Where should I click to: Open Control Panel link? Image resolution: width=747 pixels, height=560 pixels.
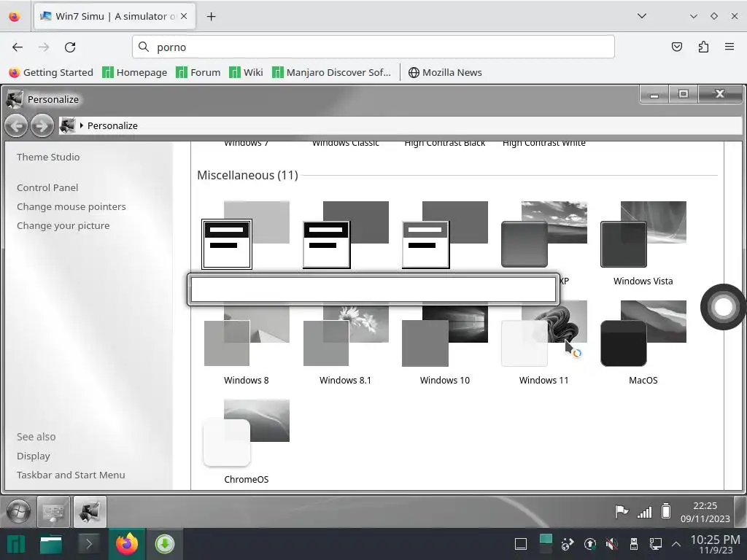(47, 187)
